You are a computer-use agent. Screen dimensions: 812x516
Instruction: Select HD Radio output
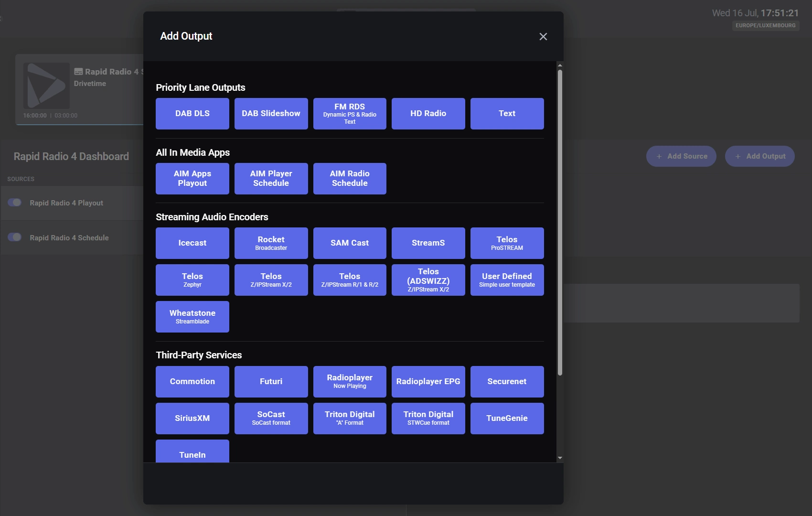pos(428,114)
